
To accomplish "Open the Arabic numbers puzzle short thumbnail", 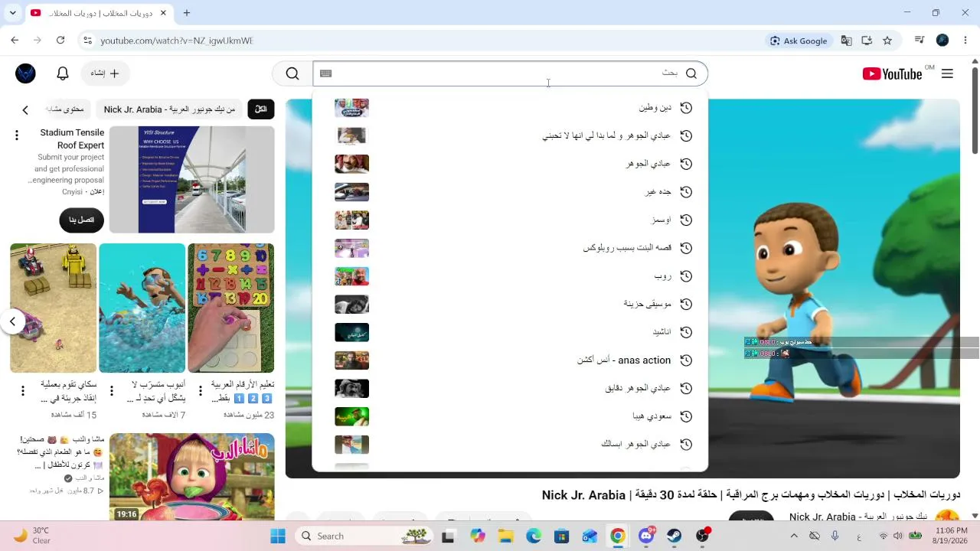I will [230, 308].
